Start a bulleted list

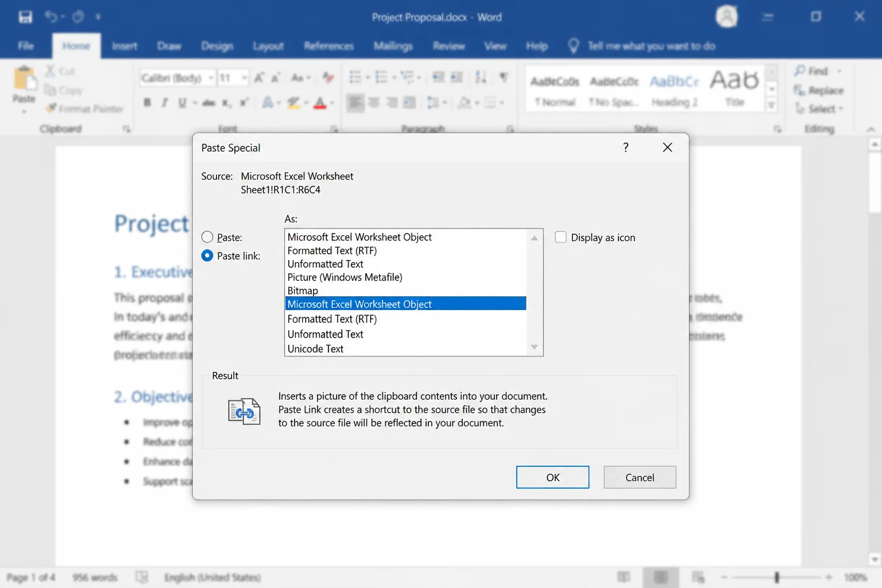[x=355, y=77]
